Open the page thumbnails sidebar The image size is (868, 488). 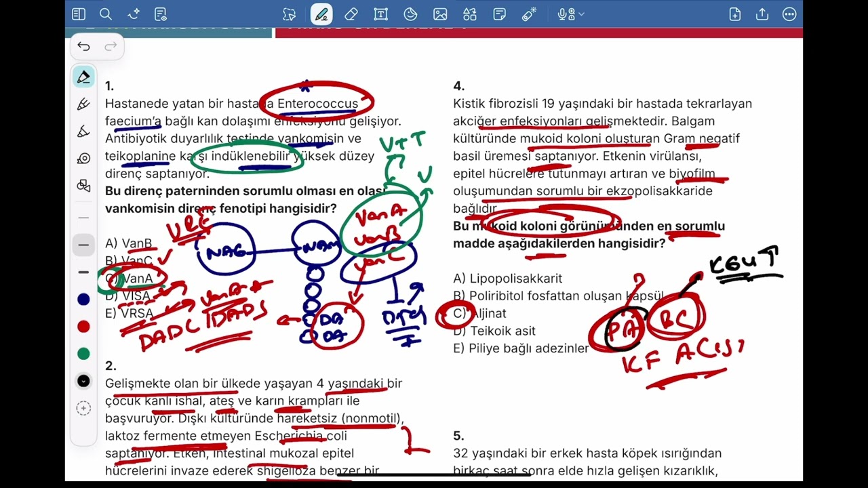tap(79, 14)
